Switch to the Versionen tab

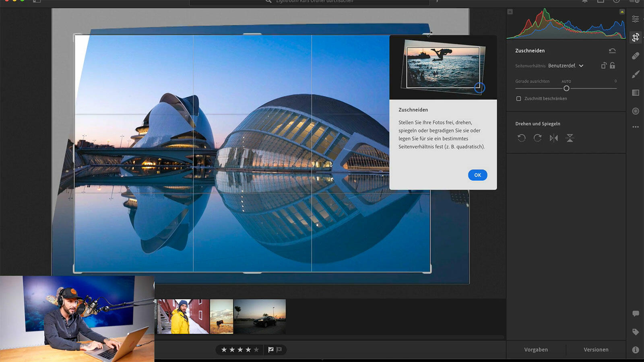coord(596,350)
